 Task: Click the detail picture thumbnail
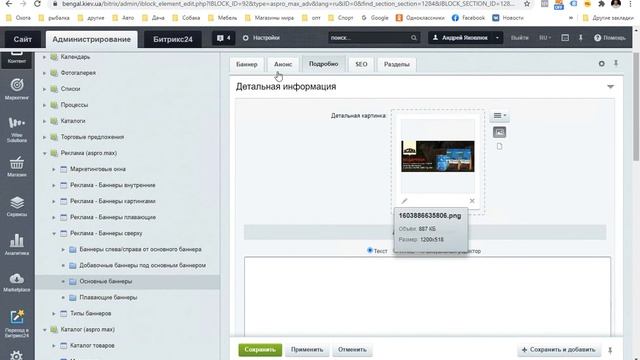tap(438, 156)
